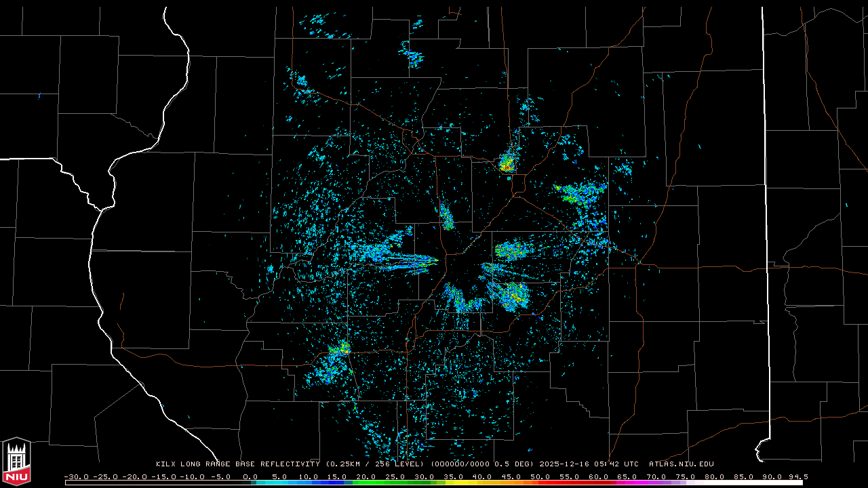Image resolution: width=868 pixels, height=488 pixels.
Task: Click the '05:42 UTC' timestamp
Action: (x=617, y=464)
